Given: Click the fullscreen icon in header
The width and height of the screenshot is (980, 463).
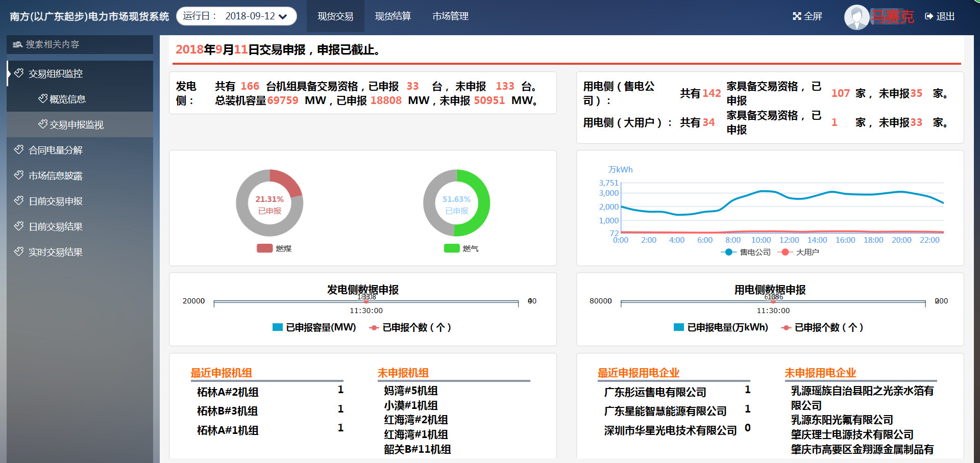Looking at the screenshot, I should (x=797, y=16).
